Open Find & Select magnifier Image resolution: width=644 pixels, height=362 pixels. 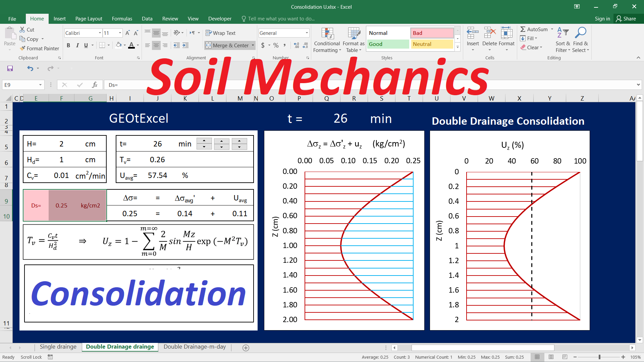coord(581,40)
